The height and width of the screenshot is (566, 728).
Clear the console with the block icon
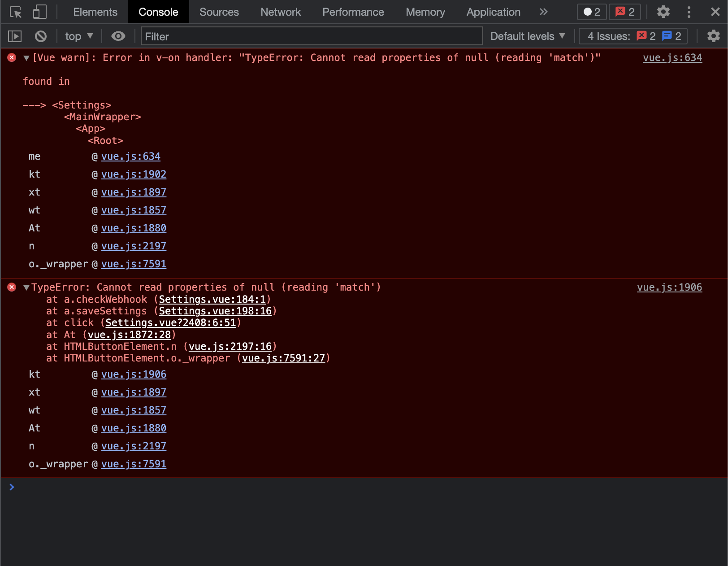[40, 36]
